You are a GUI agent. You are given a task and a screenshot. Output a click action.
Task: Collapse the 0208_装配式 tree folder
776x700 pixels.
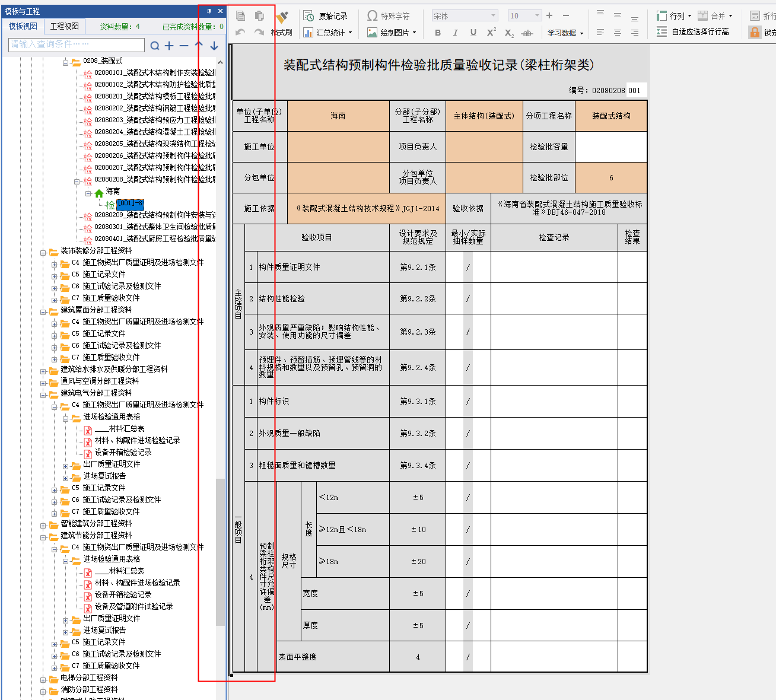pos(66,62)
